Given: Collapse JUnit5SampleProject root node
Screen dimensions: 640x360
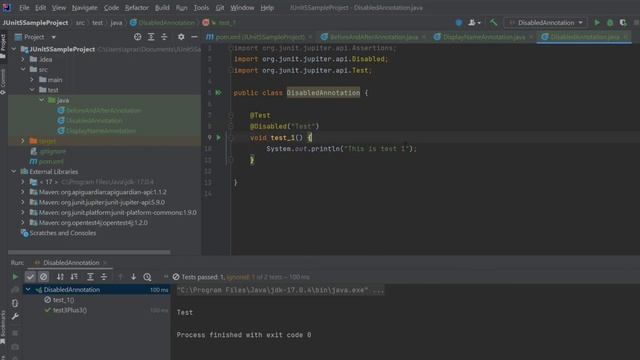Looking at the screenshot, I should point(14,49).
